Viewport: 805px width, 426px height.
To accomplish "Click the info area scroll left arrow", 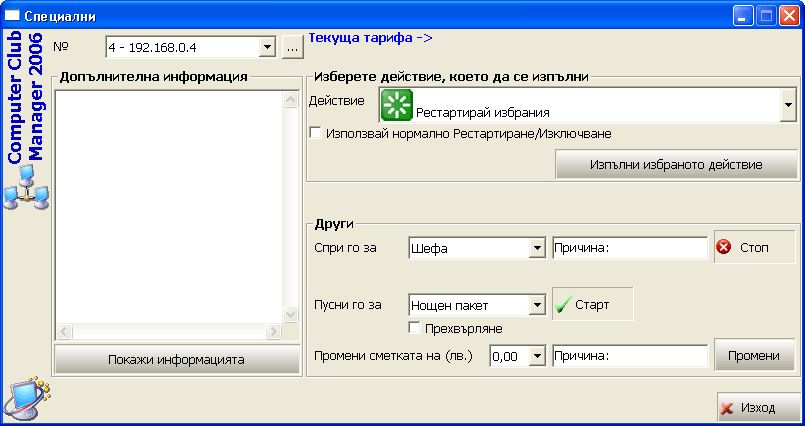I will 64,332.
